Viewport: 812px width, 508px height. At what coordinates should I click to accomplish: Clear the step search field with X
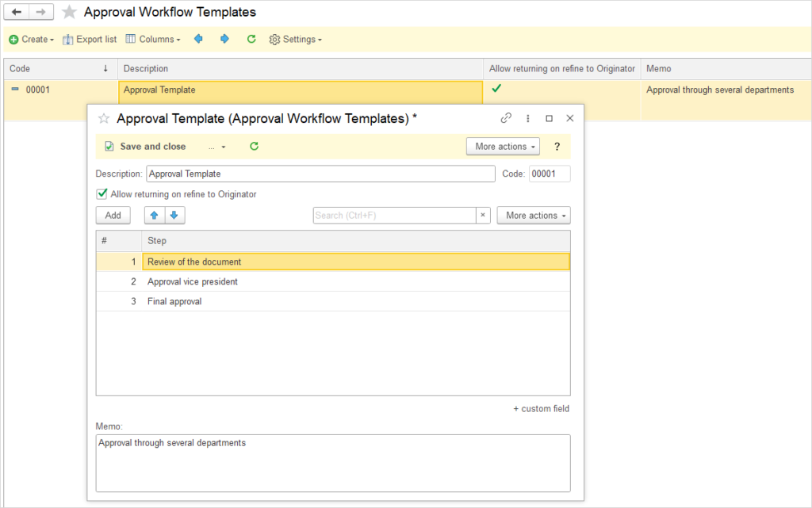[x=482, y=216]
